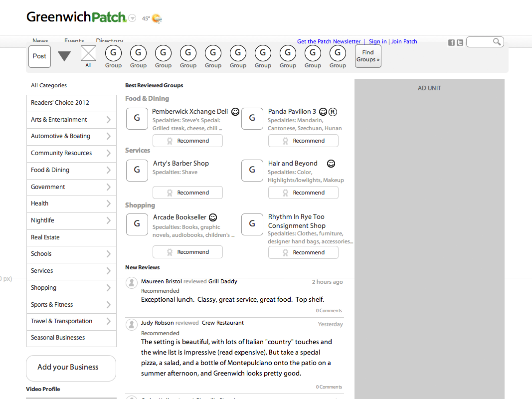Open Hair and Beyond group thumbnail
Image resolution: width=532 pixels, height=399 pixels.
pos(252,170)
